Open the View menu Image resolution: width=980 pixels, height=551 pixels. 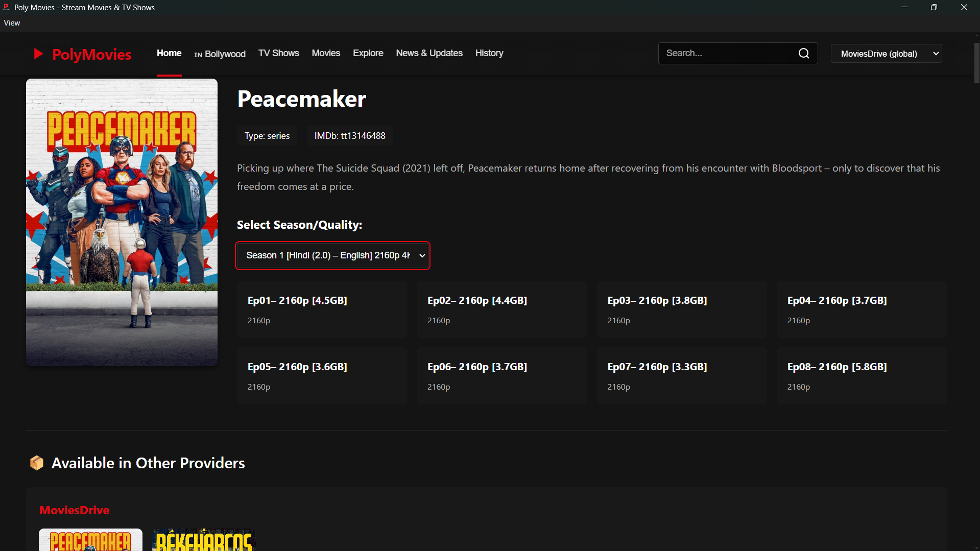[12, 23]
